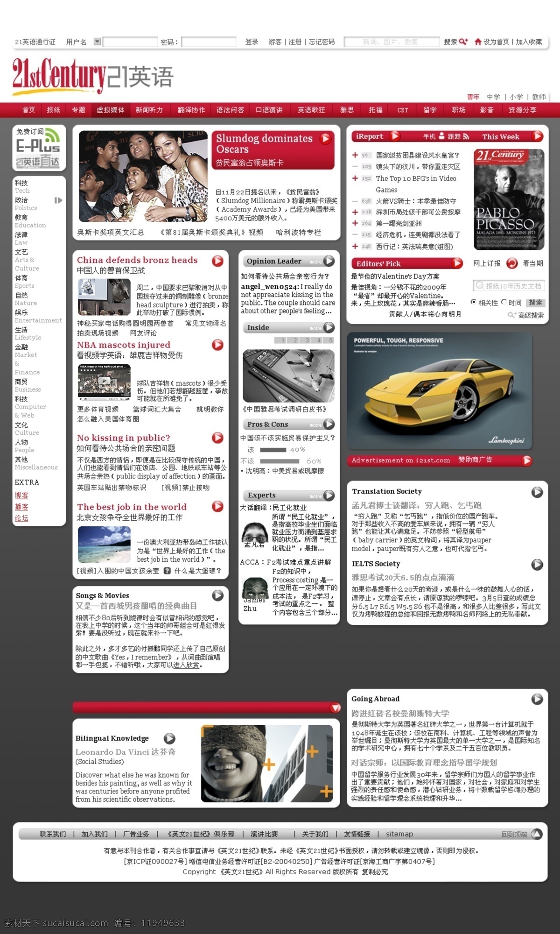This screenshot has height=934, width=560.
Task: Click the arrow next to Slumdog dominates Oscars
Action: (x=325, y=138)
